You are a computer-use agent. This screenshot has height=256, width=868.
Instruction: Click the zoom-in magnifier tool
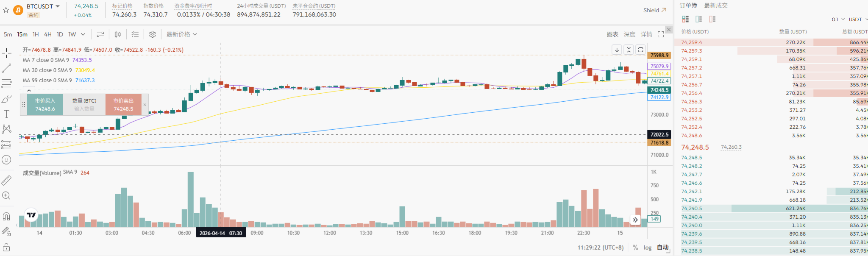coord(6,195)
